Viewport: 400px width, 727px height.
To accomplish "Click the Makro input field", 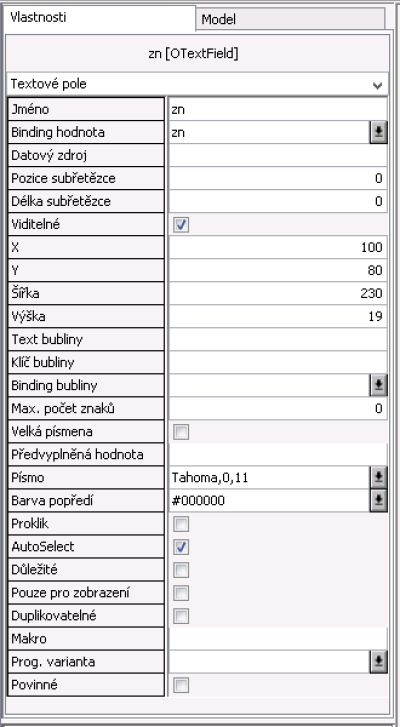I will click(x=278, y=639).
